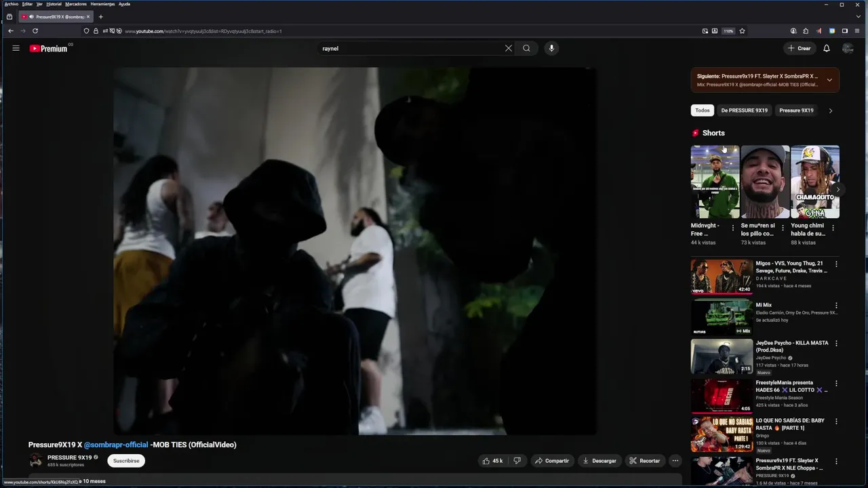Show more Shorts with the right arrow
Screen dimensions: 868x488
[837, 190]
